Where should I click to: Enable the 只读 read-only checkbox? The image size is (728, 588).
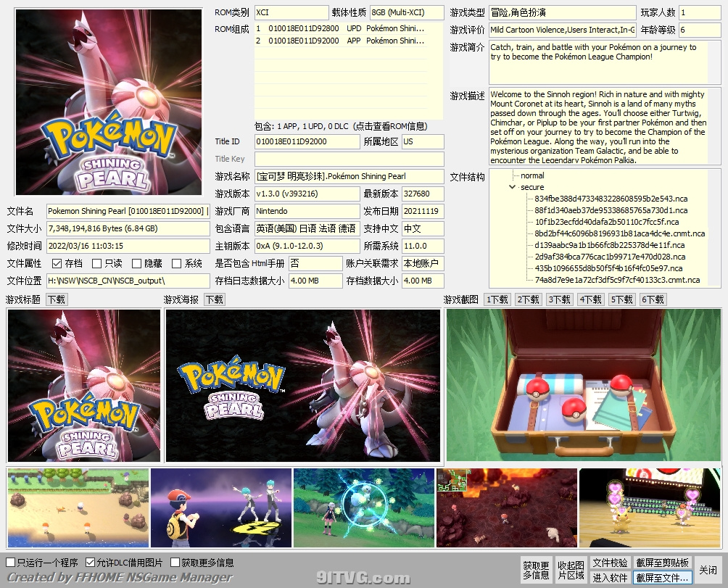96,264
